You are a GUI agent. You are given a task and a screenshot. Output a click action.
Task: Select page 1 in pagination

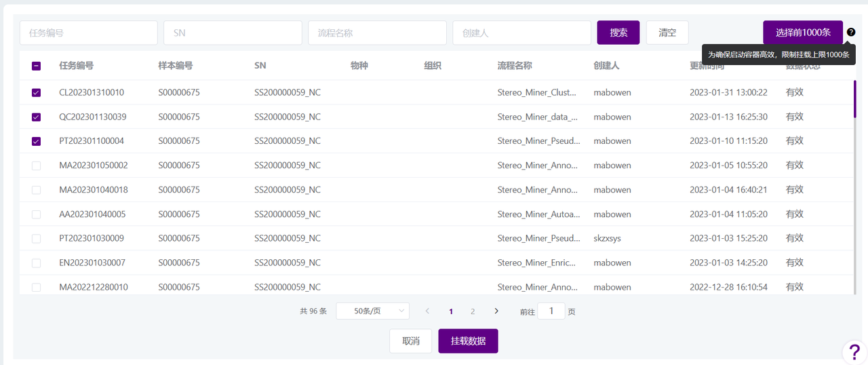click(x=451, y=311)
